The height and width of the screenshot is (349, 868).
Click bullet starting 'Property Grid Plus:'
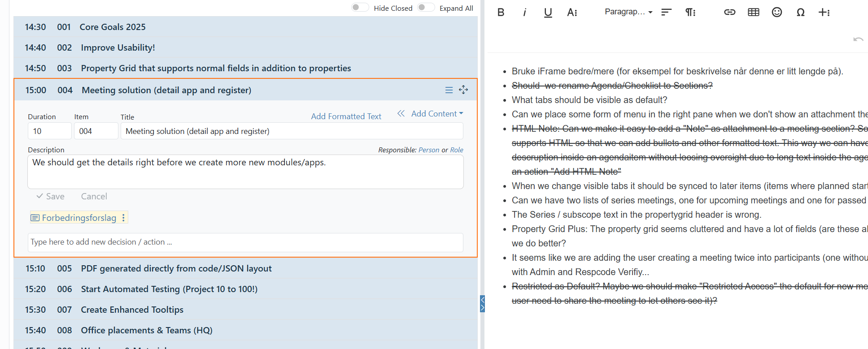coord(690,236)
